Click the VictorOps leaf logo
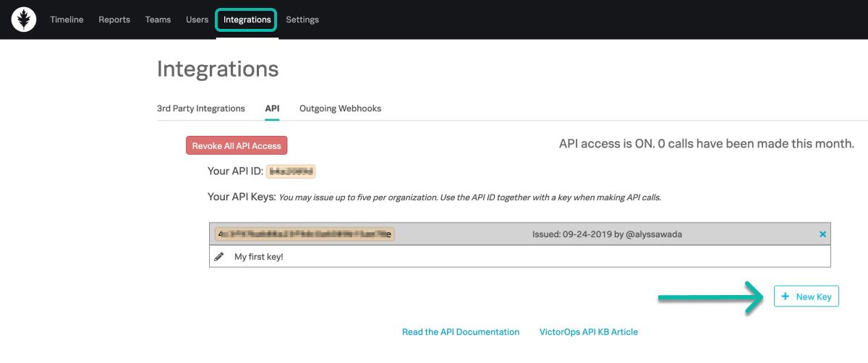The image size is (868, 363). click(x=24, y=20)
